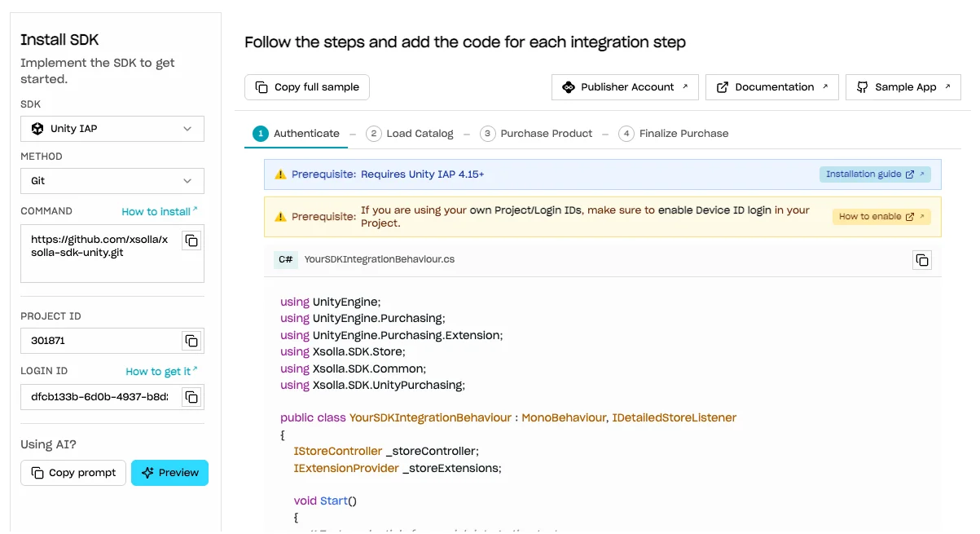Click the line 'using Xsolla.SDK.Store;'
The image size is (980, 534).
[x=343, y=351]
